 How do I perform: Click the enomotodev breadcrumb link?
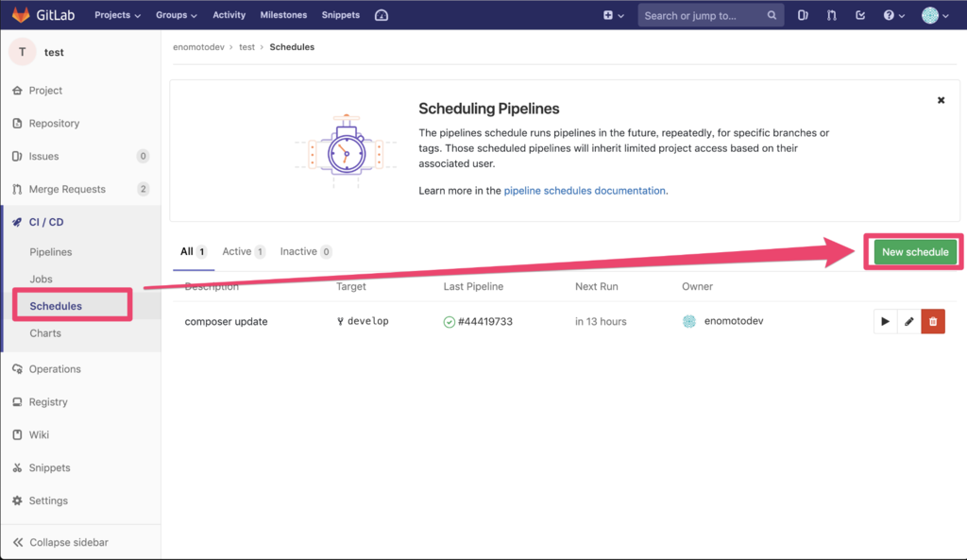[198, 47]
